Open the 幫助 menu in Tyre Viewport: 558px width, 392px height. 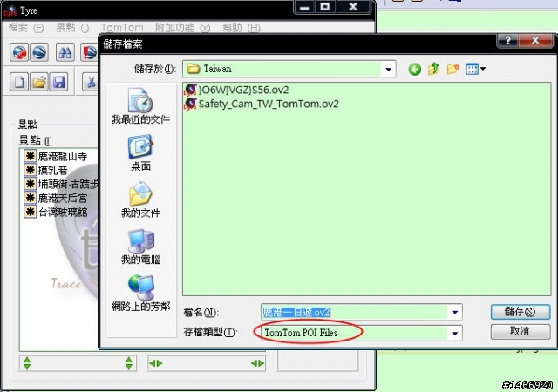[242, 28]
